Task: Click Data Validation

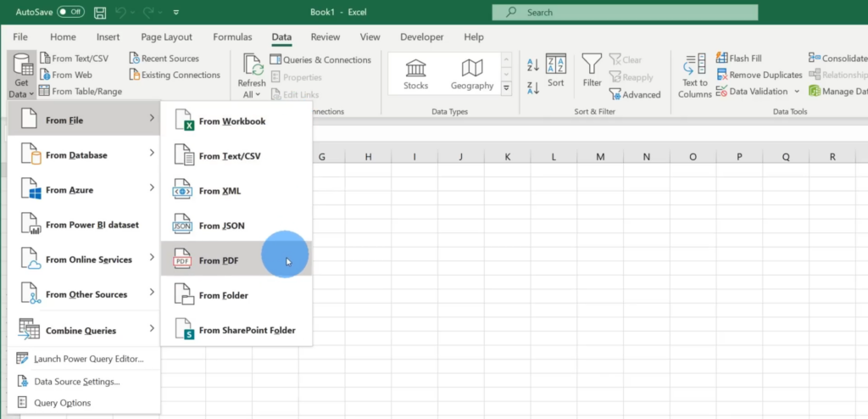Action: (752, 92)
